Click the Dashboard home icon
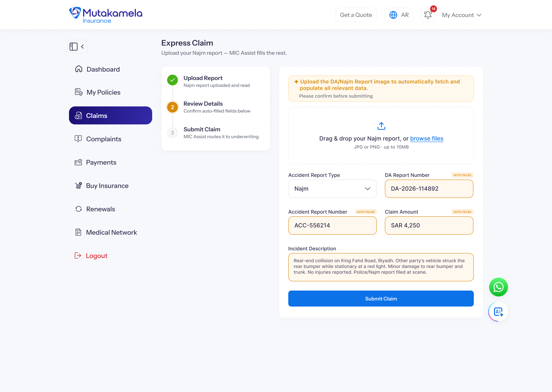This screenshot has height=392, width=552. tap(79, 69)
